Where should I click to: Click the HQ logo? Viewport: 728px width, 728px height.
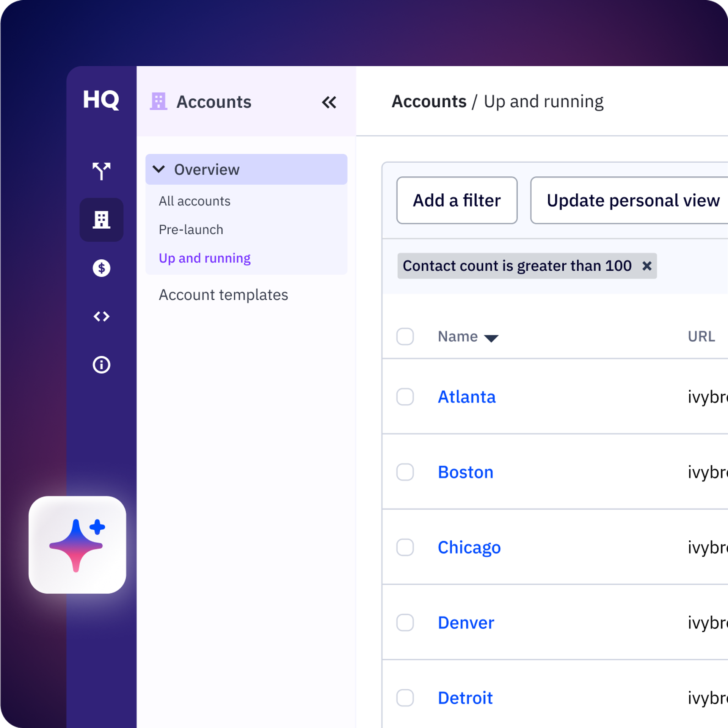pyautogui.click(x=101, y=100)
